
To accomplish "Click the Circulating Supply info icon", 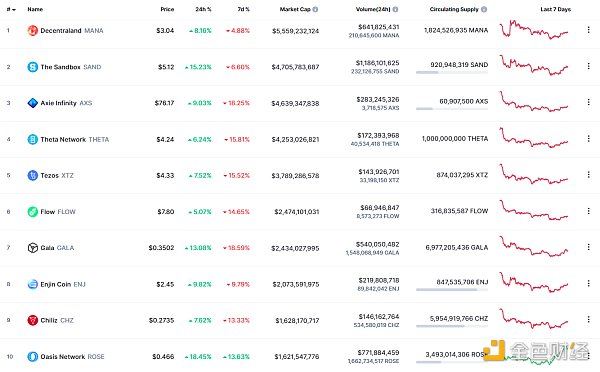I will (484, 9).
